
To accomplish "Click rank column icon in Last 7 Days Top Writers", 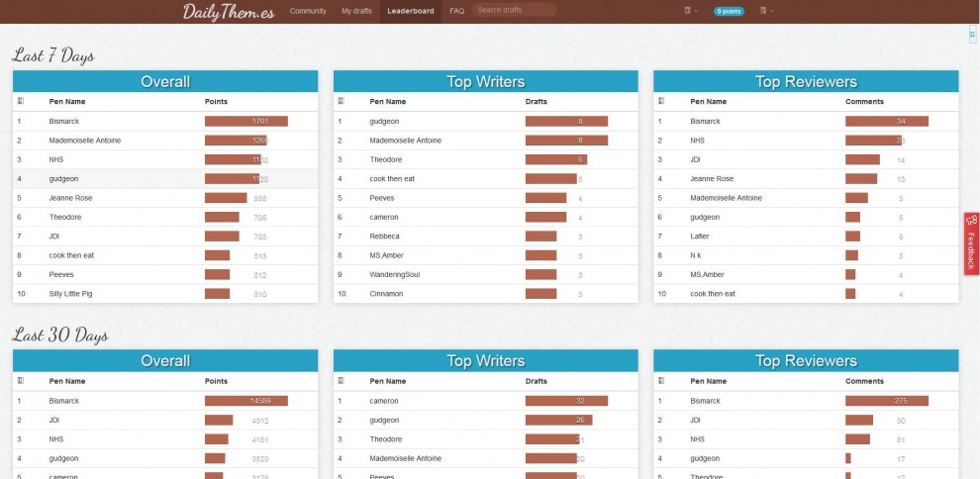I will [341, 101].
